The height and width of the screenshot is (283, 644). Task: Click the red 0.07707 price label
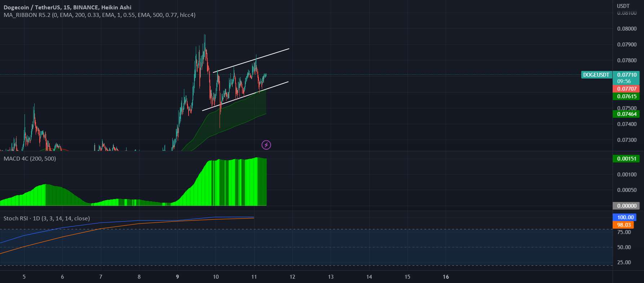click(x=626, y=89)
